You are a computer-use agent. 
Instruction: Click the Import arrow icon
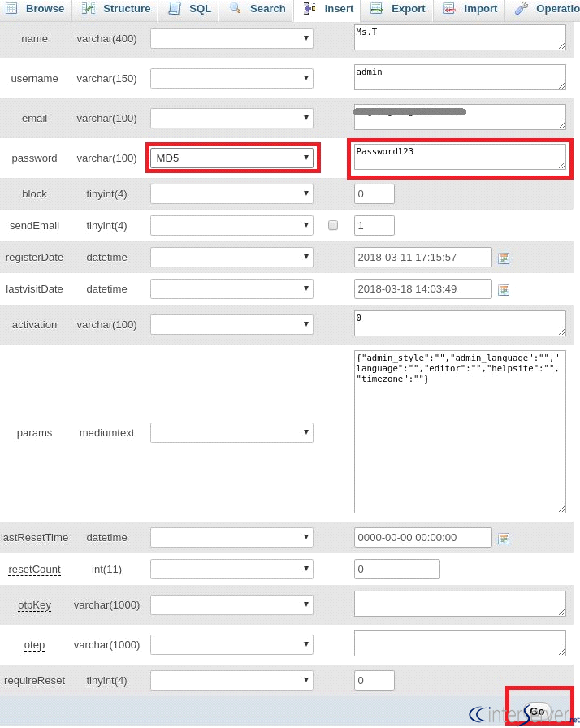(448, 8)
